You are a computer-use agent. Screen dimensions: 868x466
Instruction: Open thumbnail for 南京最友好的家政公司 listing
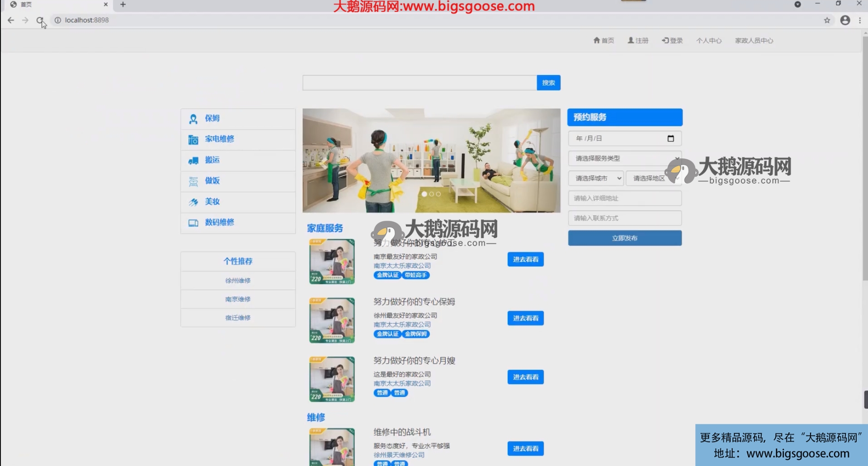tap(332, 262)
